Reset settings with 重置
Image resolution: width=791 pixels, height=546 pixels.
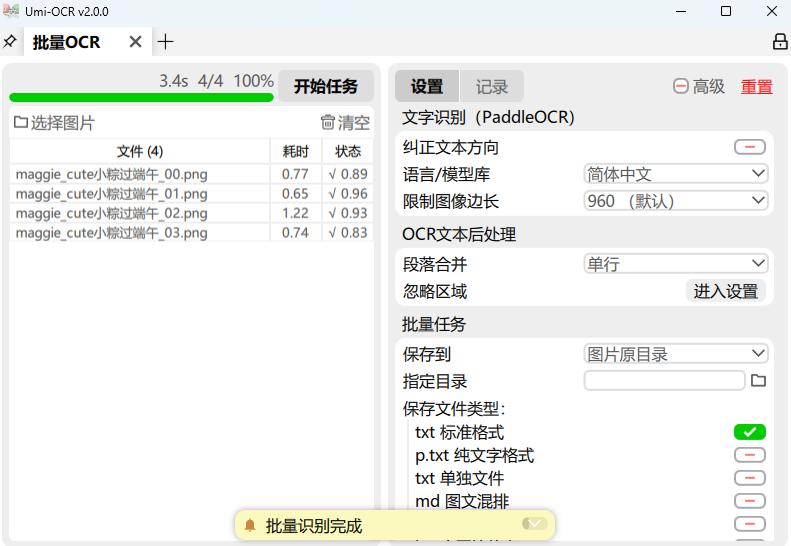[757, 86]
